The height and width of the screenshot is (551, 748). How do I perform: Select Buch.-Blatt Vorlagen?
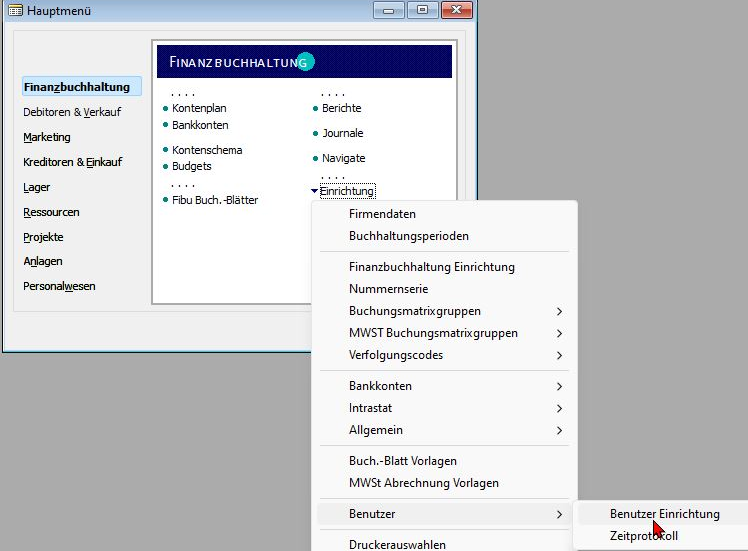point(444,461)
